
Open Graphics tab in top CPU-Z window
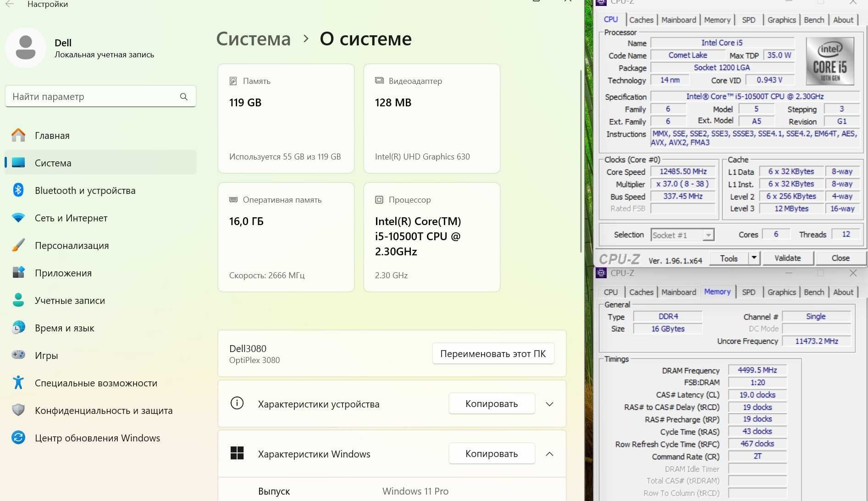click(781, 20)
